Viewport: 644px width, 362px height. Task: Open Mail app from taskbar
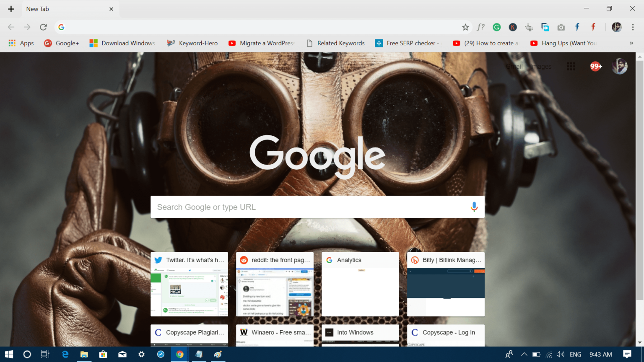point(122,354)
